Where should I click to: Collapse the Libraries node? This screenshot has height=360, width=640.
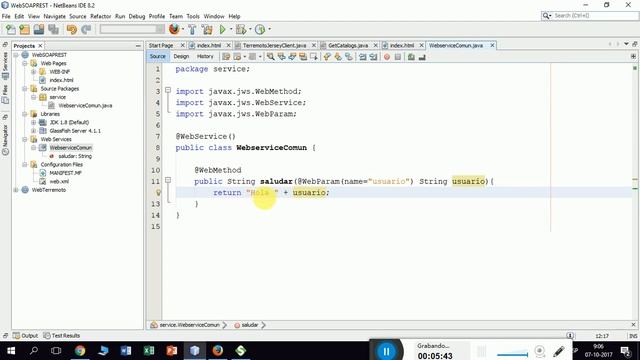[x=25, y=114]
